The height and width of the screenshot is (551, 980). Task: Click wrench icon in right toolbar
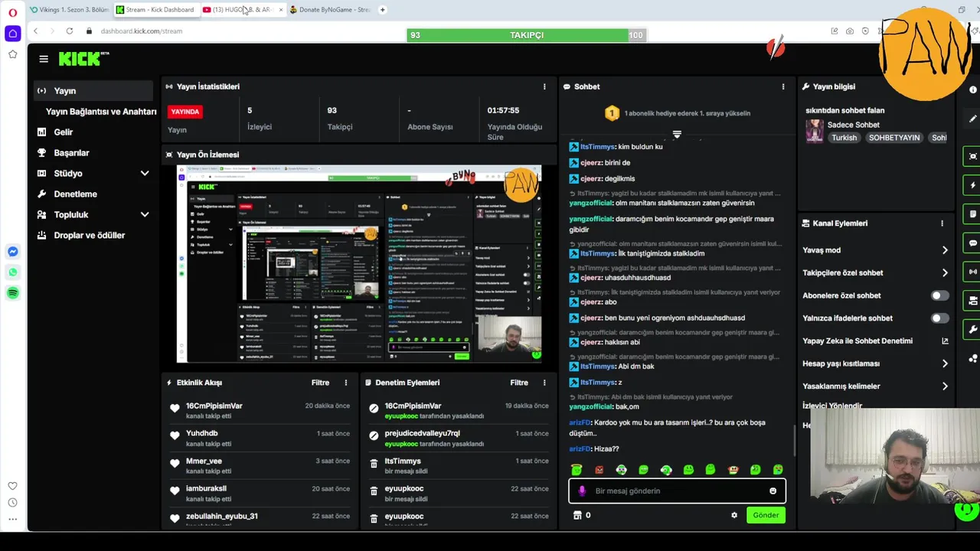972,330
